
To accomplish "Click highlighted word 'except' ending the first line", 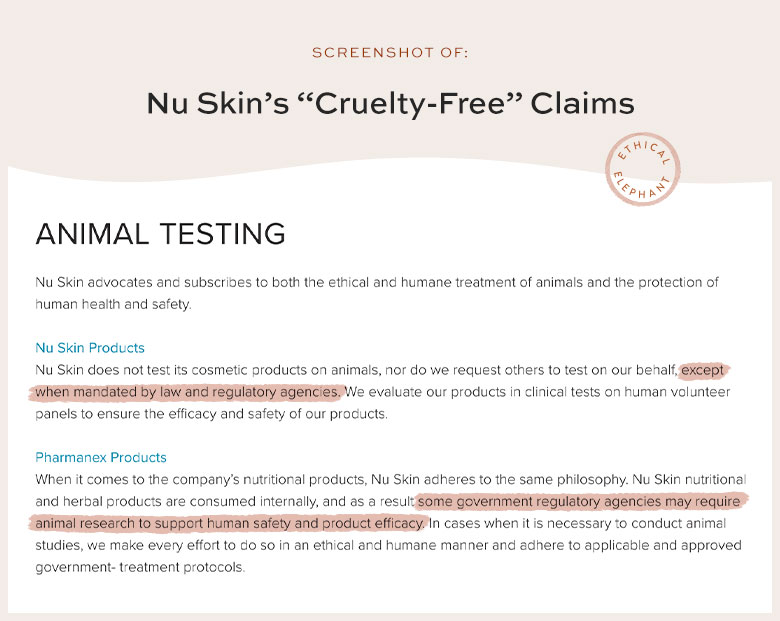I will coord(702,370).
